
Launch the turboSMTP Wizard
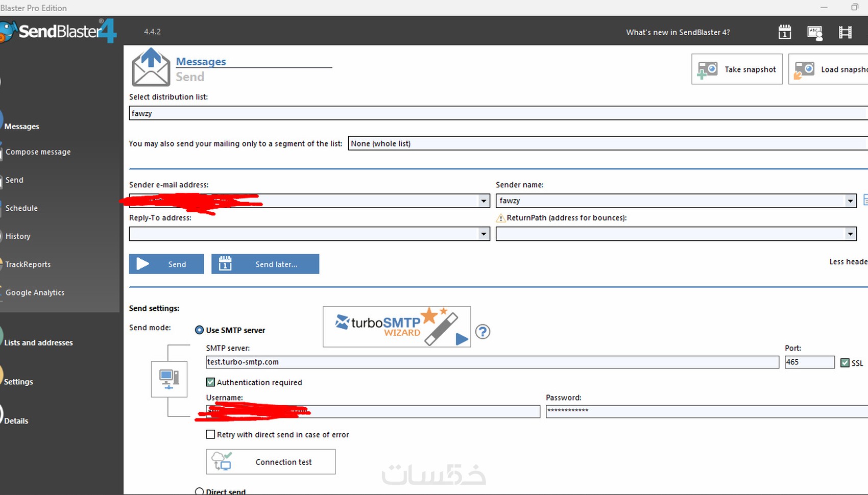tap(397, 327)
